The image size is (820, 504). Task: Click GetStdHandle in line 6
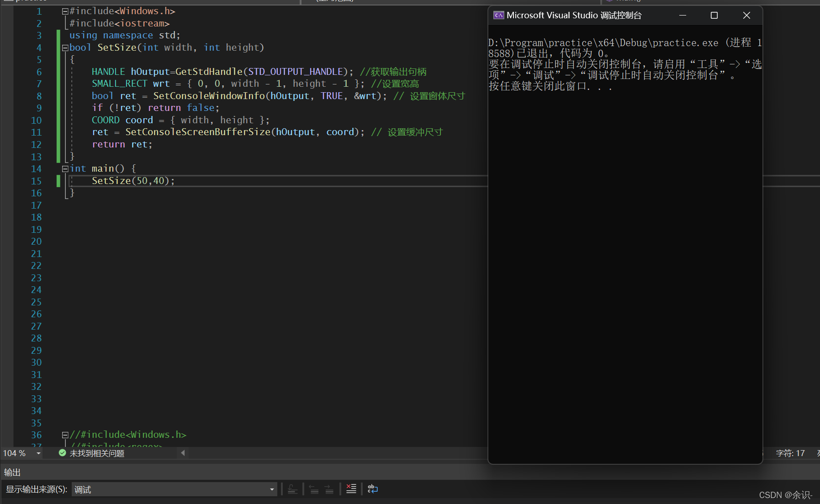coord(209,72)
